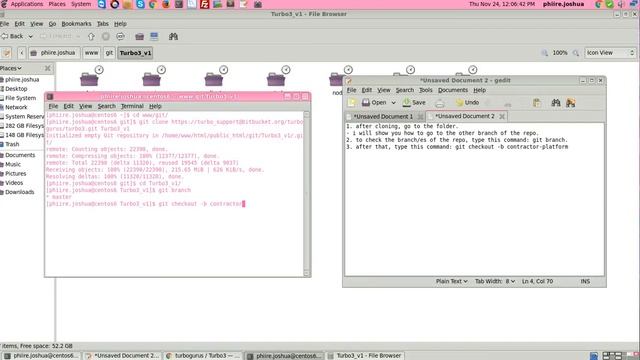Open the Search menu in the terminal window

coord(107,106)
